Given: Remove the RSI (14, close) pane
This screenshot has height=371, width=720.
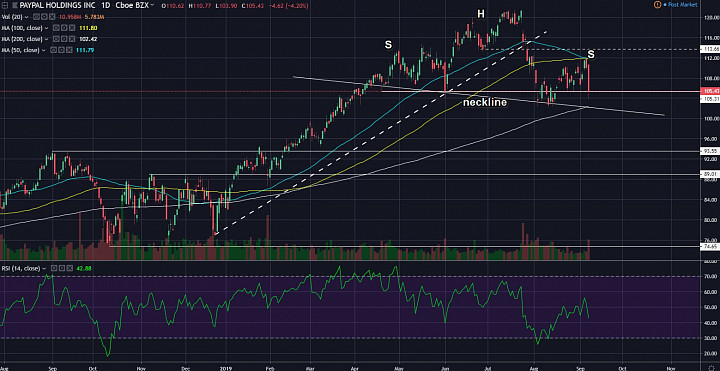Looking at the screenshot, I should point(70,268).
